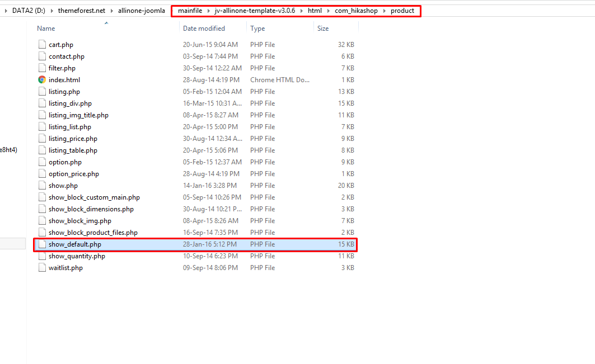
Task: Select the filter.php file name
Action: point(62,68)
